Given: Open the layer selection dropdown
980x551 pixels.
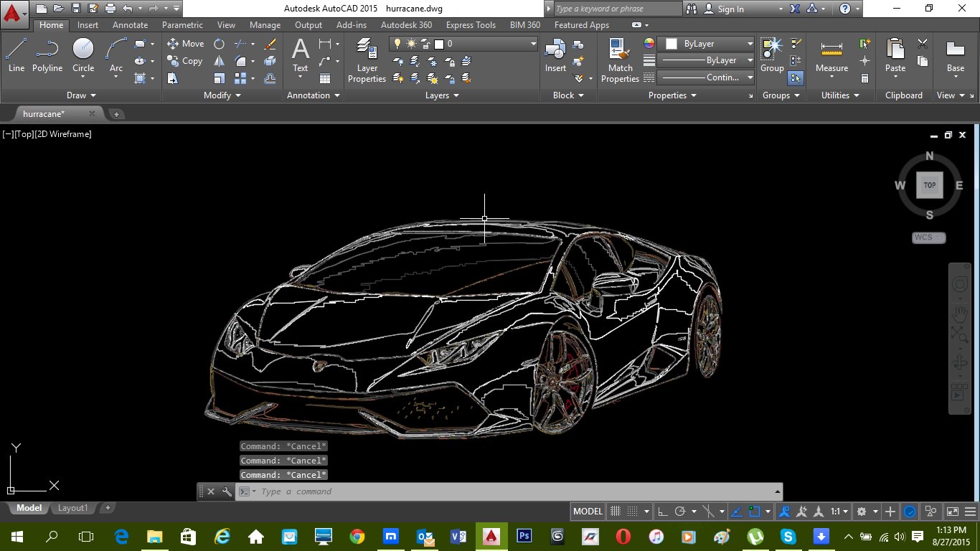Looking at the screenshot, I should pos(463,44).
